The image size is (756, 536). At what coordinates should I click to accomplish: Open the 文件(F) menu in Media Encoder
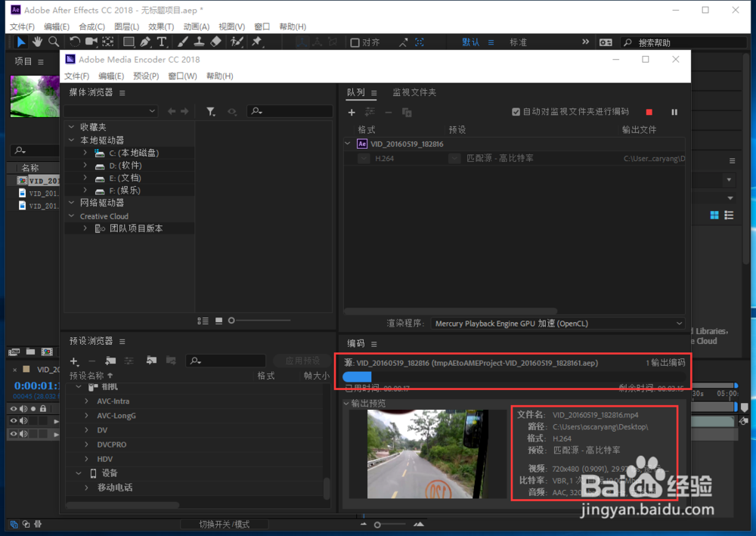pyautogui.click(x=76, y=76)
